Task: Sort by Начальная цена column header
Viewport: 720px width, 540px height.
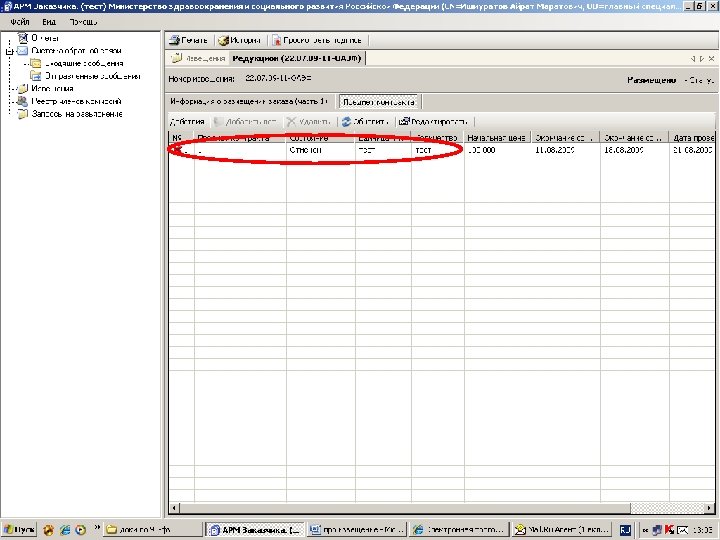Action: click(x=498, y=137)
